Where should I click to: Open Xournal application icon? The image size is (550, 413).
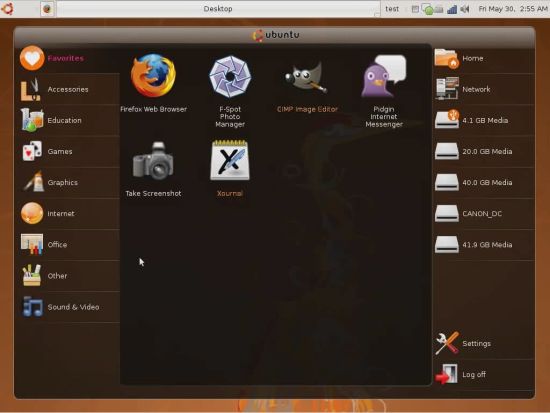(230, 160)
